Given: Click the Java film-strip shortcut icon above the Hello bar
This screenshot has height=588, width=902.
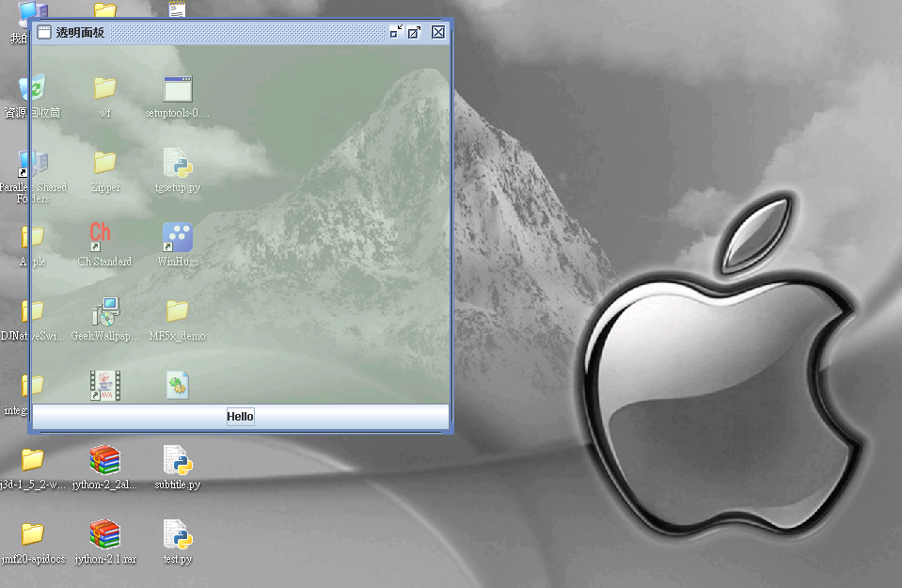Looking at the screenshot, I should tap(105, 386).
